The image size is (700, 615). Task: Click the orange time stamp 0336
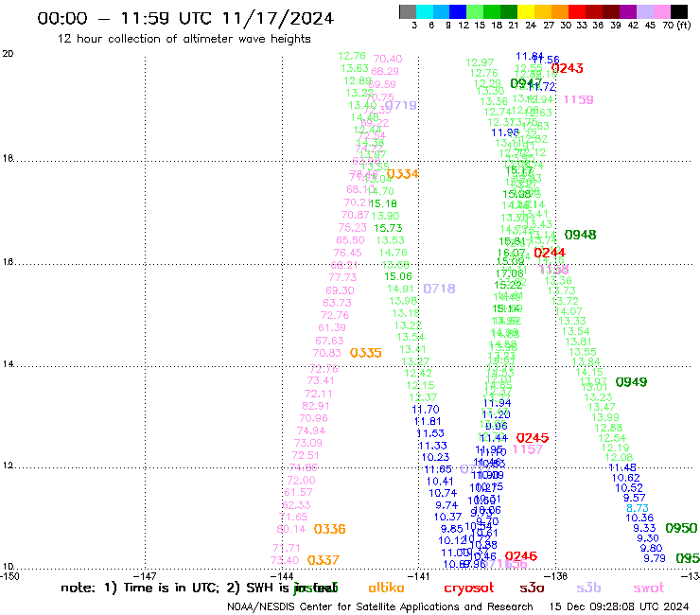coord(329,529)
